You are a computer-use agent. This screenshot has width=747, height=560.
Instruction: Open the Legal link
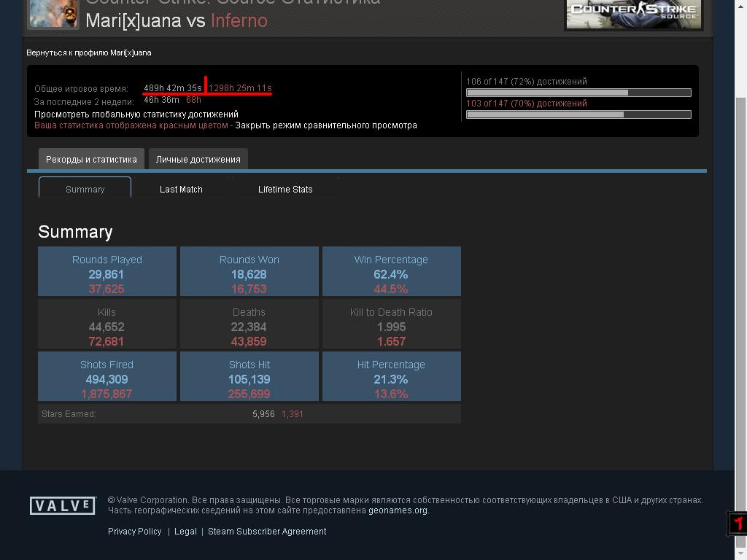pos(185,532)
